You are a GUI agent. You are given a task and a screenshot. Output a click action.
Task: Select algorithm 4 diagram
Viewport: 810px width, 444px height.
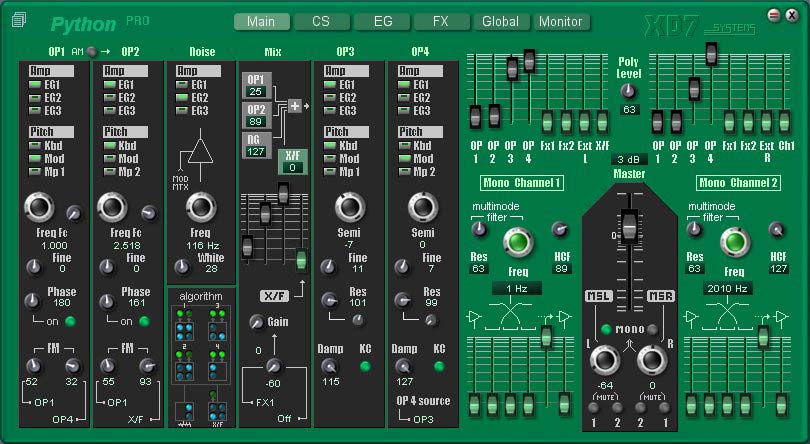click(x=217, y=365)
